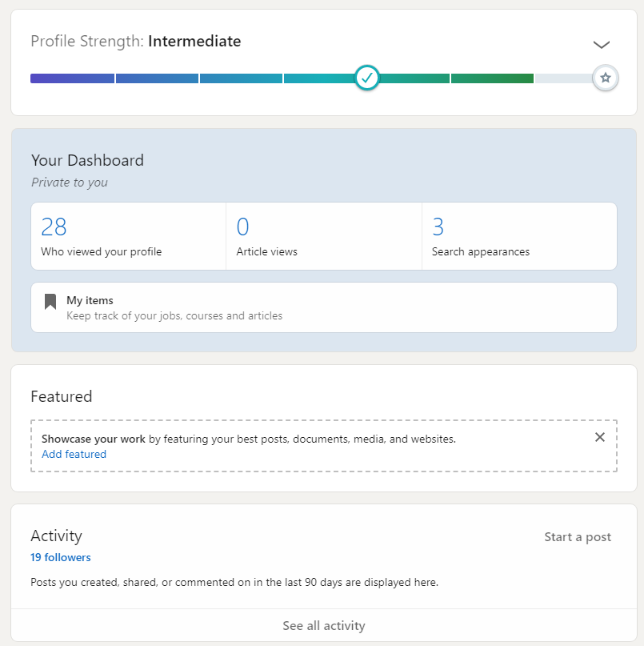This screenshot has height=646, width=644.
Task: Click the My items tracking card
Action: click(323, 307)
